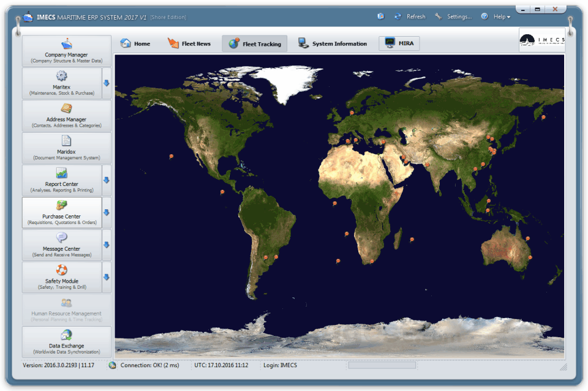Click the connection globe status icon
588x391 pixels.
tap(113, 365)
